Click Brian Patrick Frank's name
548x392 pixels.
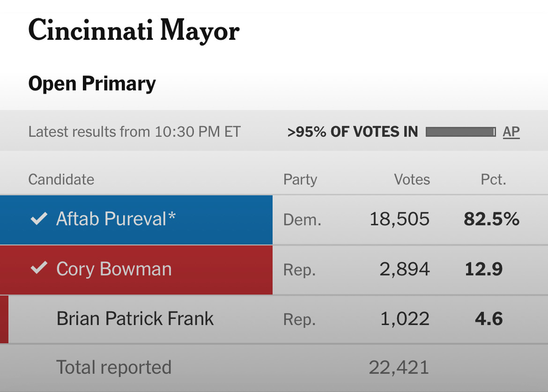click(x=135, y=318)
